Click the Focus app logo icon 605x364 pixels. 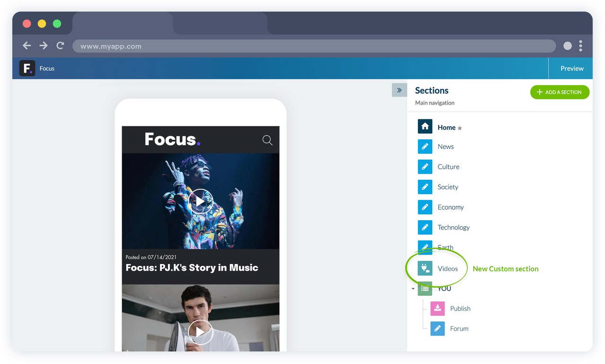point(27,68)
